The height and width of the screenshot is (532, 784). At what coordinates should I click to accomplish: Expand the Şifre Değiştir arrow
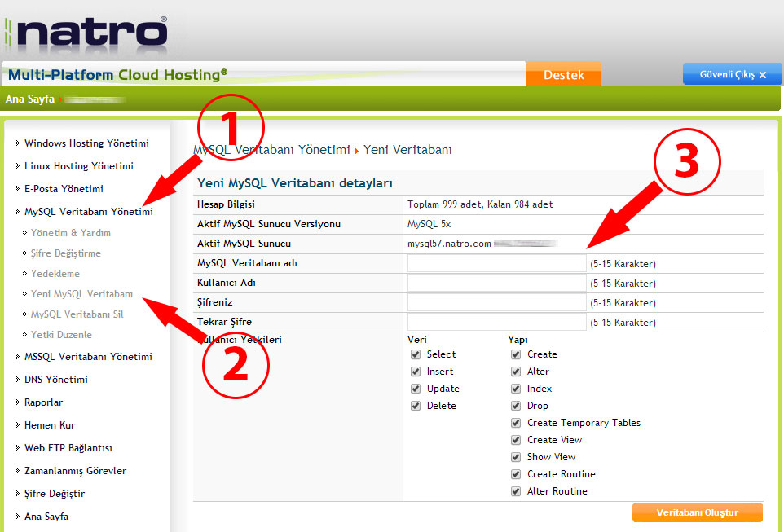pos(17,494)
